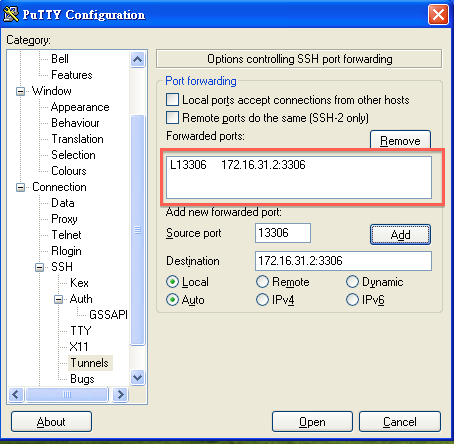The image size is (454, 444).
Task: Select the Remote radio button
Action: click(262, 282)
